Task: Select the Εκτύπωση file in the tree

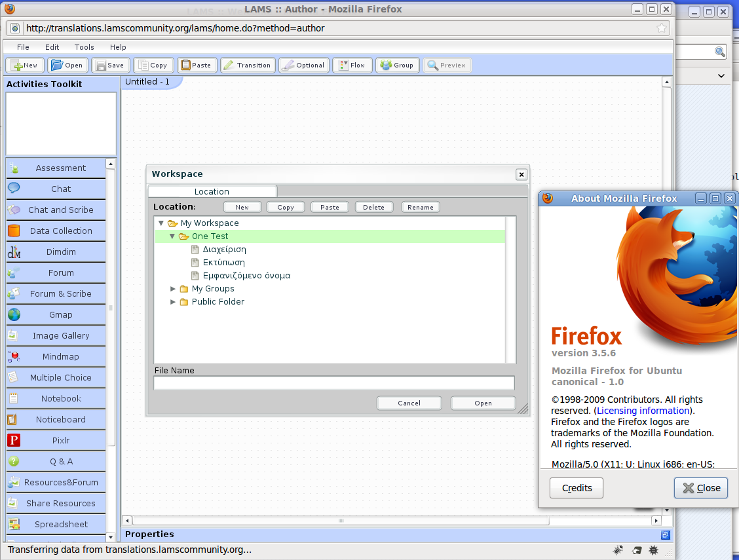Action: pos(223,263)
